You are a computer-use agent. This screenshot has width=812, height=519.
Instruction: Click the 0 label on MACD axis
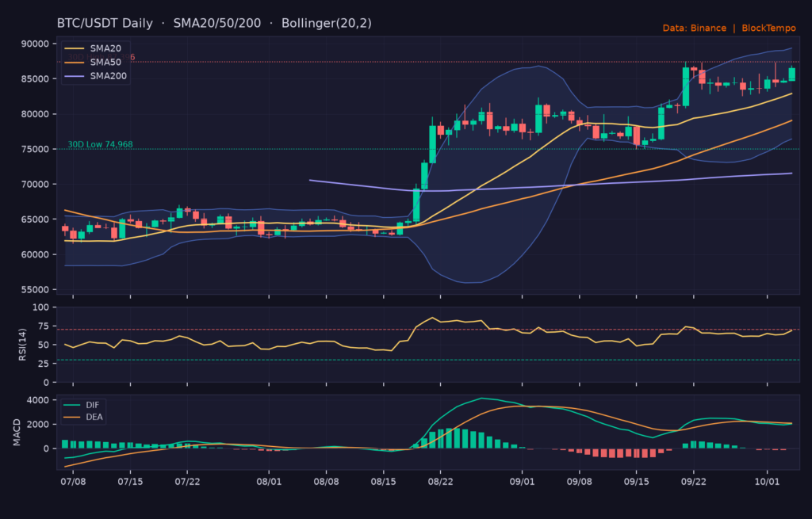tap(47, 449)
